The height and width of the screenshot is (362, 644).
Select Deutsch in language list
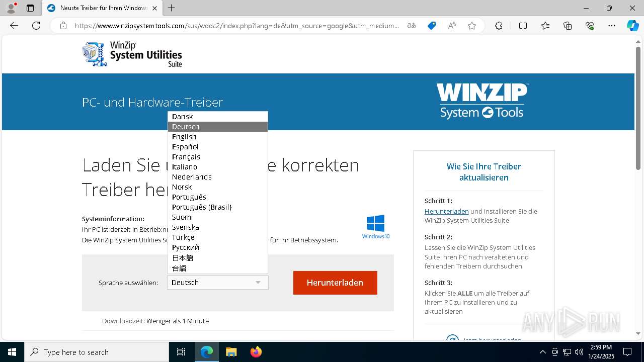[x=217, y=127]
